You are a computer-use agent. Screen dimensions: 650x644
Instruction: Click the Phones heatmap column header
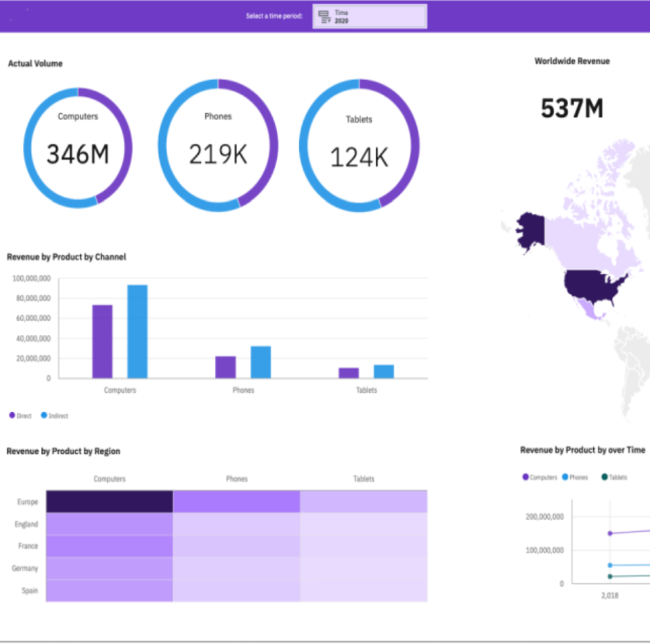click(237, 479)
